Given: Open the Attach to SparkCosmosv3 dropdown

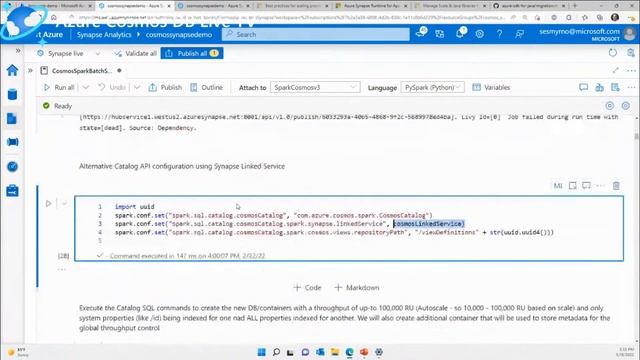Looking at the screenshot, I should 315,87.
